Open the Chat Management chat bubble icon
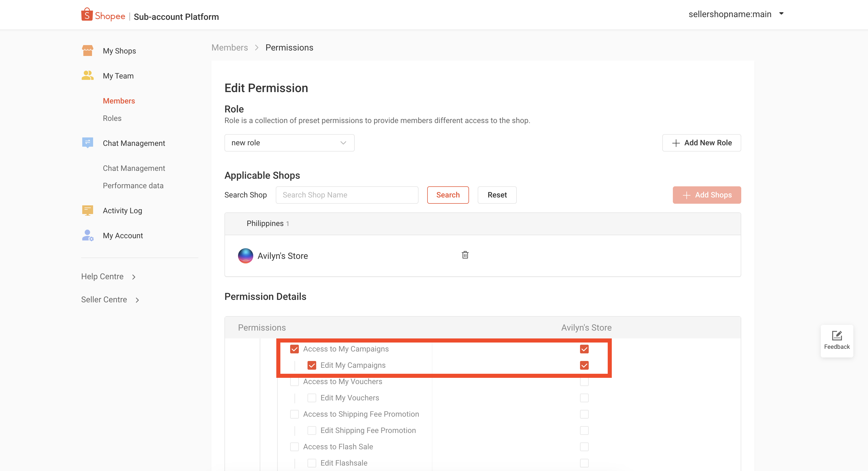 88,143
